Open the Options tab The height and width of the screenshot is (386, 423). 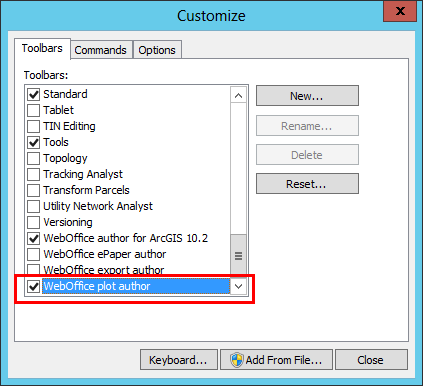tap(157, 50)
